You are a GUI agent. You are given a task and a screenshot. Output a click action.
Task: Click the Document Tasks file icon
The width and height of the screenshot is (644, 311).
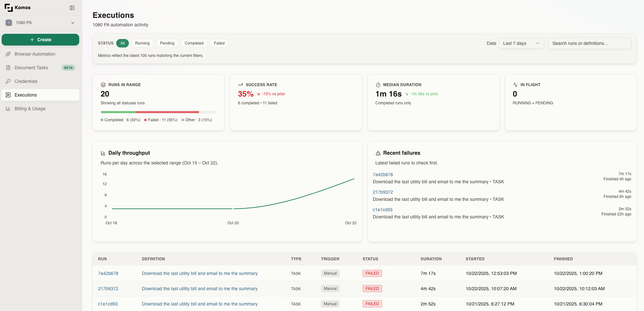(8, 68)
